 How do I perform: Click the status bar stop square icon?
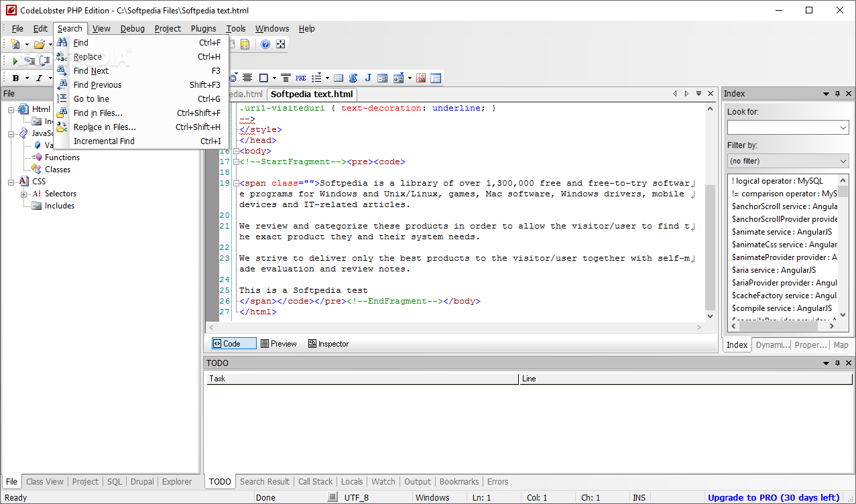pos(332,497)
